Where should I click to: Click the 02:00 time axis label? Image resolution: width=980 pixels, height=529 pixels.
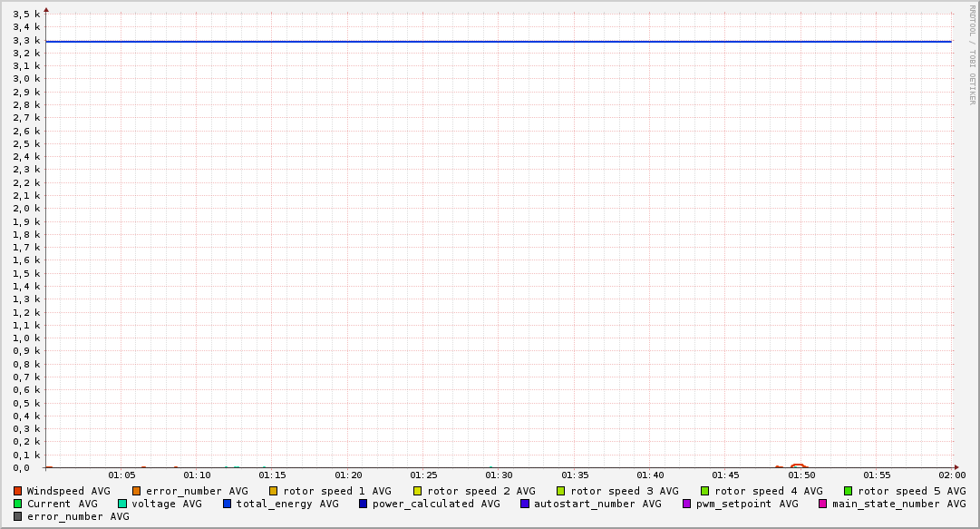pyautogui.click(x=951, y=475)
